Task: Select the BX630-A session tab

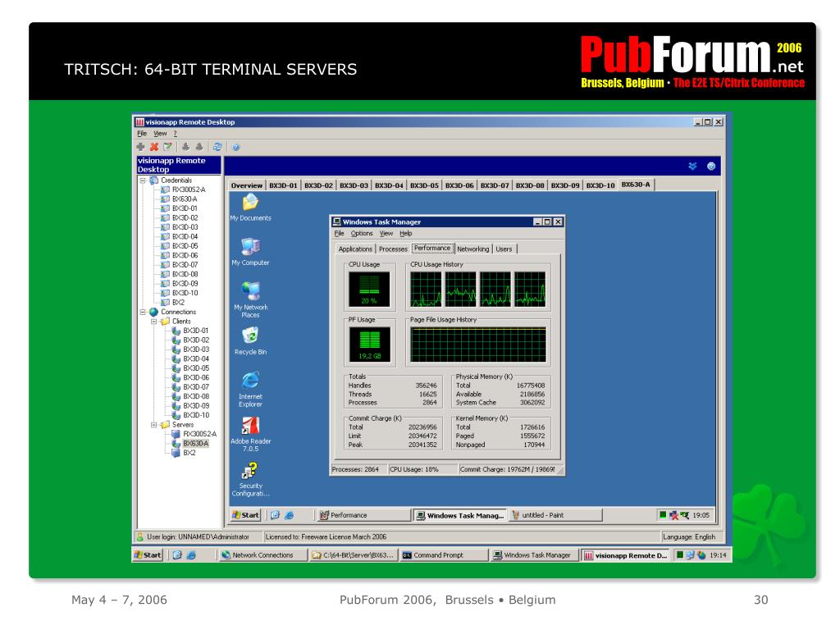Action: point(636,185)
